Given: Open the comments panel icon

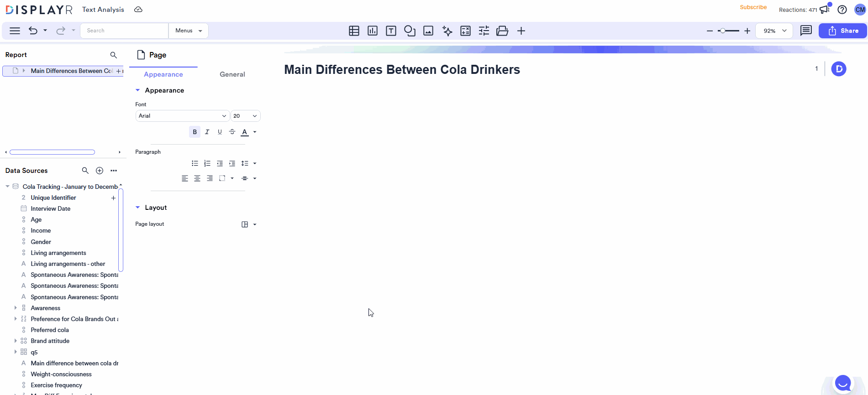Looking at the screenshot, I should click(806, 31).
